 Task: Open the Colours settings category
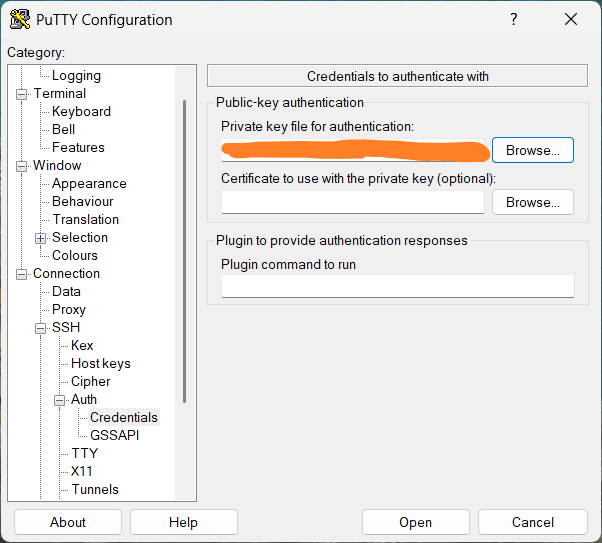pyautogui.click(x=75, y=256)
